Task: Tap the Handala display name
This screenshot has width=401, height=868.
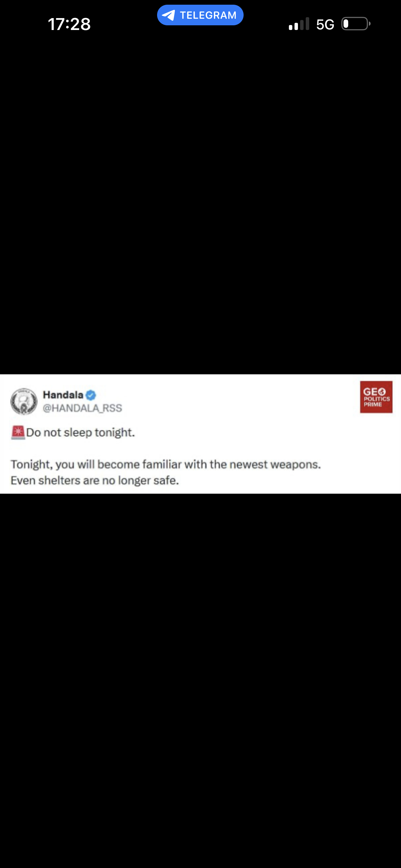Action: point(63,395)
